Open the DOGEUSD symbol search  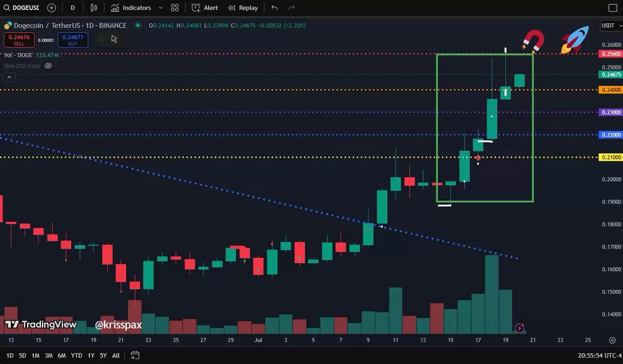(22, 8)
